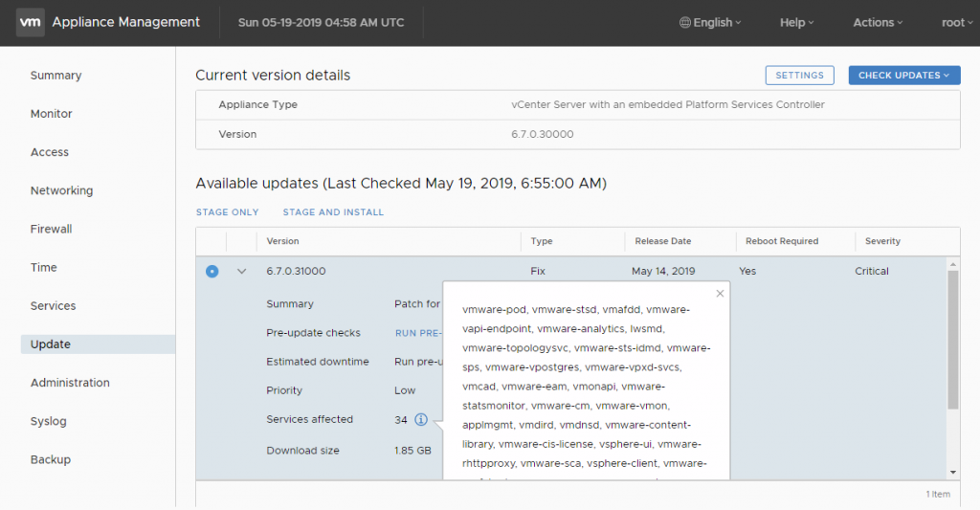This screenshot has width=980, height=510.
Task: Click the Reboot Required column header
Action: coord(782,241)
